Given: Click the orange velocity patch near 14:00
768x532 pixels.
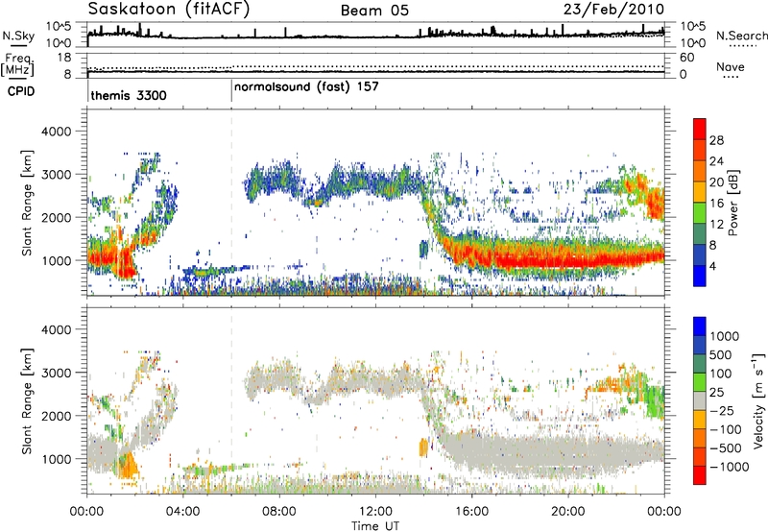Looking at the screenshot, I should [x=423, y=447].
